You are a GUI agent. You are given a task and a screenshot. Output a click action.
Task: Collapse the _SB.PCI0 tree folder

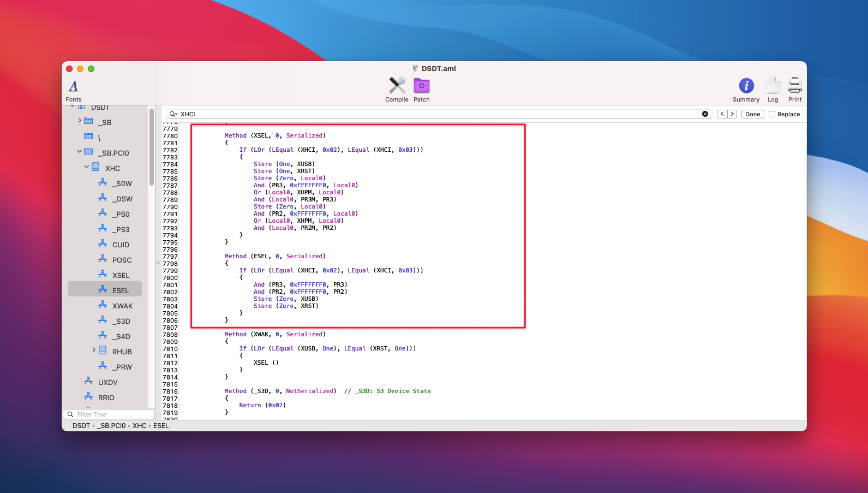(80, 152)
